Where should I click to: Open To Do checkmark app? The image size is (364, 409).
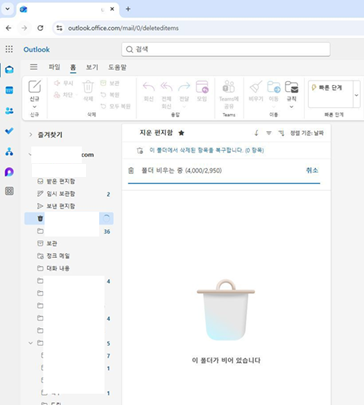point(9,131)
